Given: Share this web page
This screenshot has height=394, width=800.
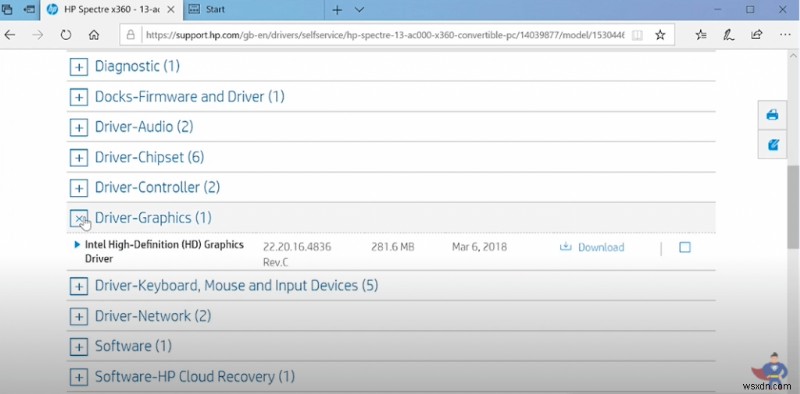Looking at the screenshot, I should click(x=757, y=35).
